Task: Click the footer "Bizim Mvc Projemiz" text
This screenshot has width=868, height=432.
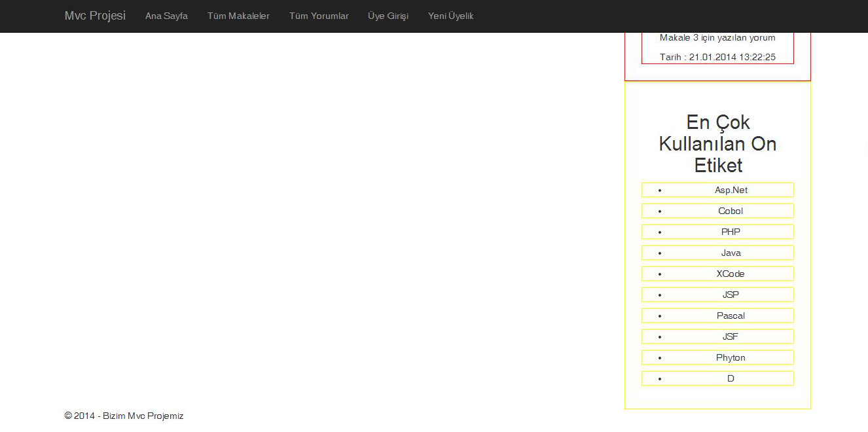Action: (143, 416)
